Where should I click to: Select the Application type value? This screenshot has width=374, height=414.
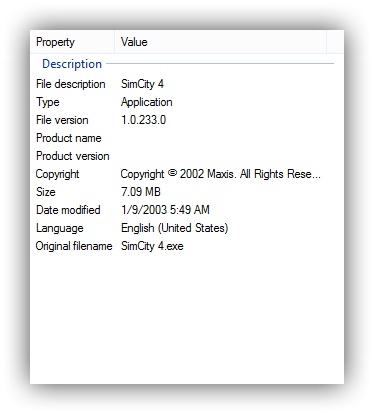(147, 102)
